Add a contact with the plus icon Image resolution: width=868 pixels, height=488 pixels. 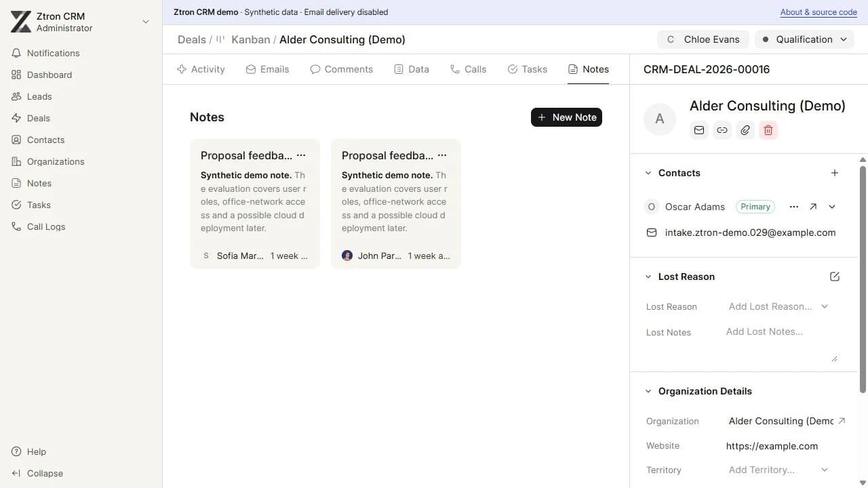(x=835, y=173)
